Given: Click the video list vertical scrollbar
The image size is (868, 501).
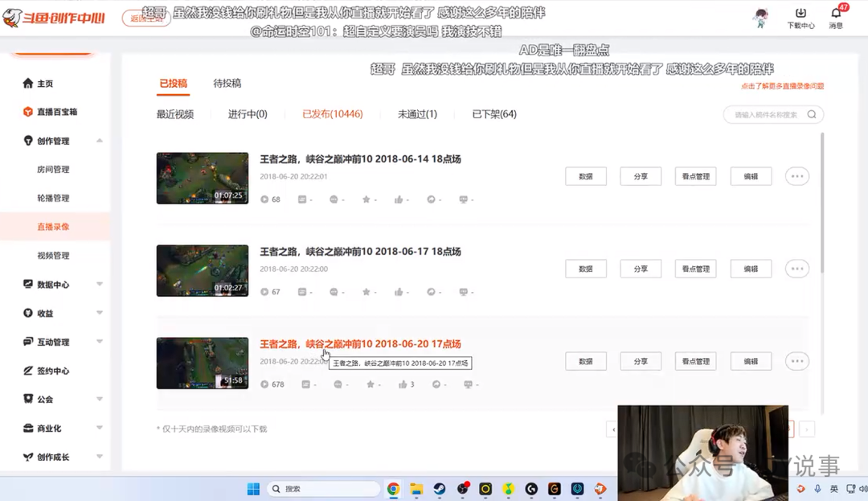Looking at the screenshot, I should 822,202.
